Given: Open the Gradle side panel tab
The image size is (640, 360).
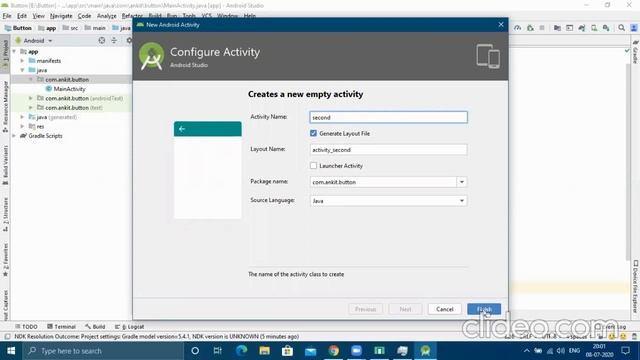Looking at the screenshot, I should (x=636, y=52).
